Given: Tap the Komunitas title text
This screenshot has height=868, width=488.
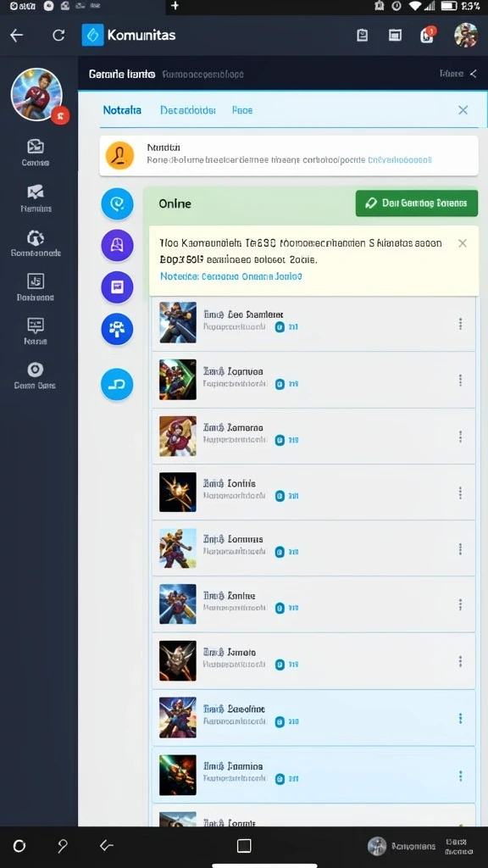Looking at the screenshot, I should 141,35.
